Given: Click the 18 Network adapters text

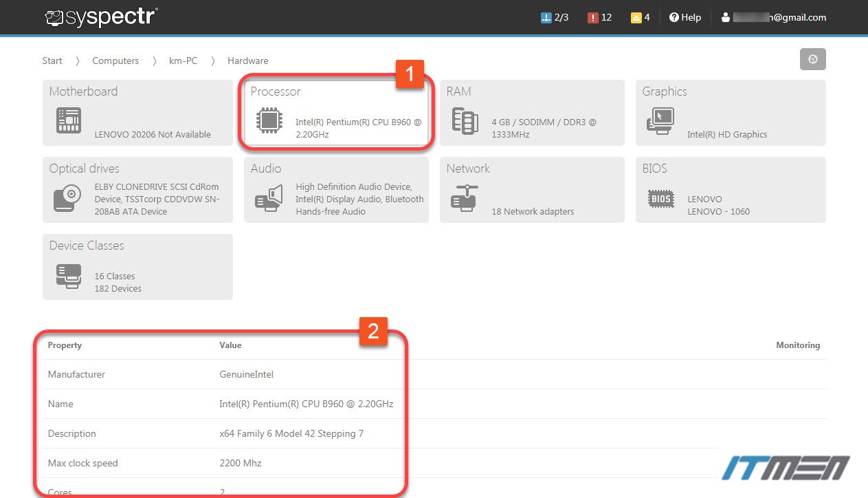Looking at the screenshot, I should pos(533,212).
